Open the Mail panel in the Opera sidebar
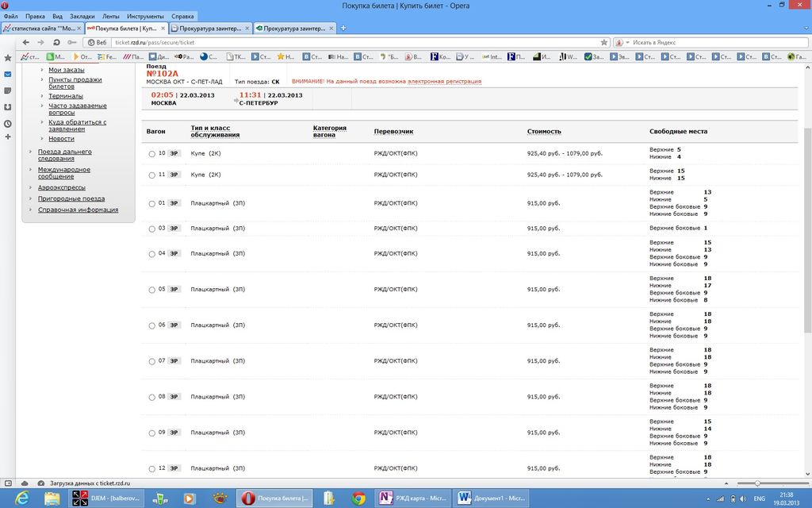Image resolution: width=812 pixels, height=508 pixels. click(x=8, y=75)
